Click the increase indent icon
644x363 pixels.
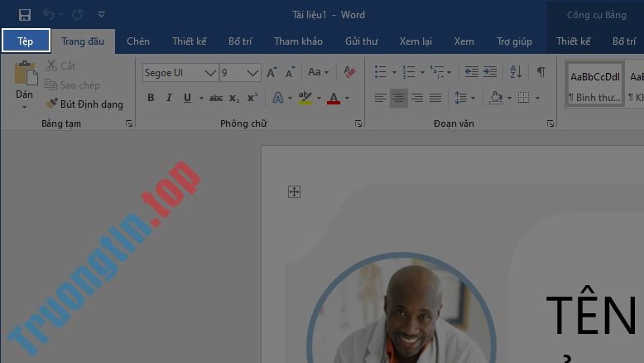pos(490,72)
